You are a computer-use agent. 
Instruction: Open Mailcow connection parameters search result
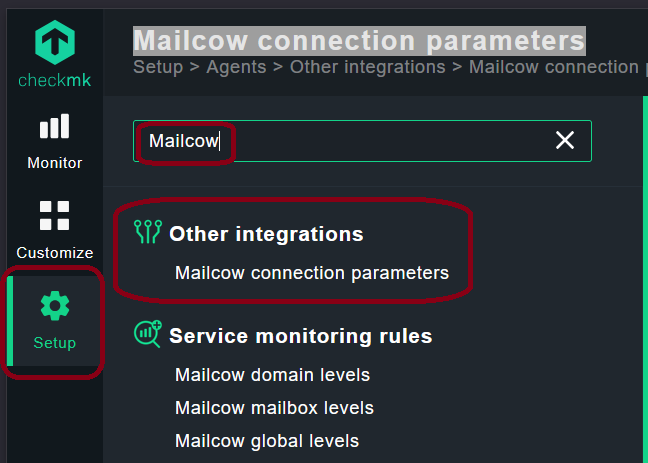pos(312,273)
